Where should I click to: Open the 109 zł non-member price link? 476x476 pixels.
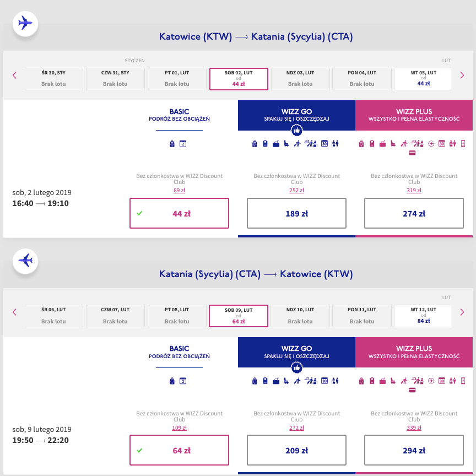tap(180, 428)
